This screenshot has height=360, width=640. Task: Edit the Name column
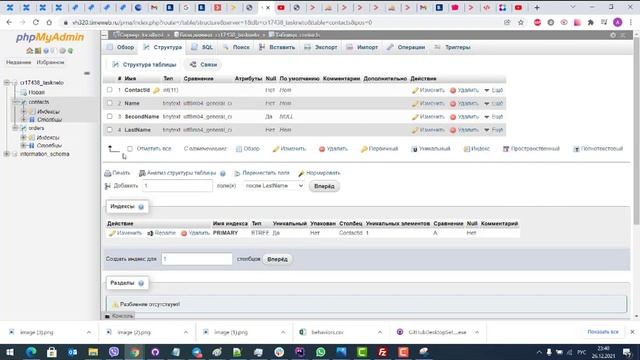(428, 103)
